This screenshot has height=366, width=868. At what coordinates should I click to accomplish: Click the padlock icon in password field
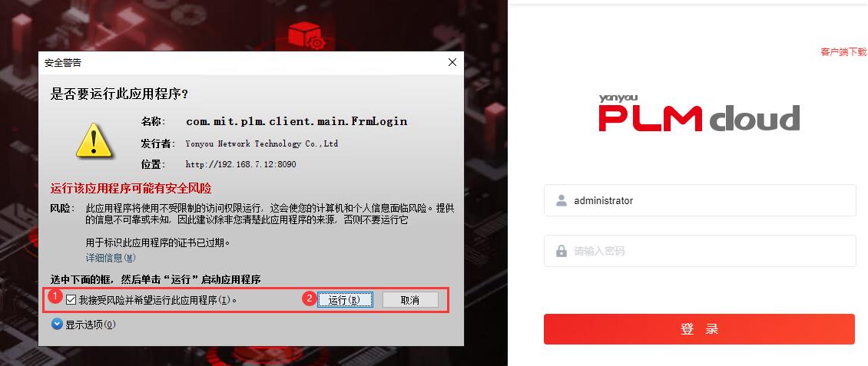562,251
